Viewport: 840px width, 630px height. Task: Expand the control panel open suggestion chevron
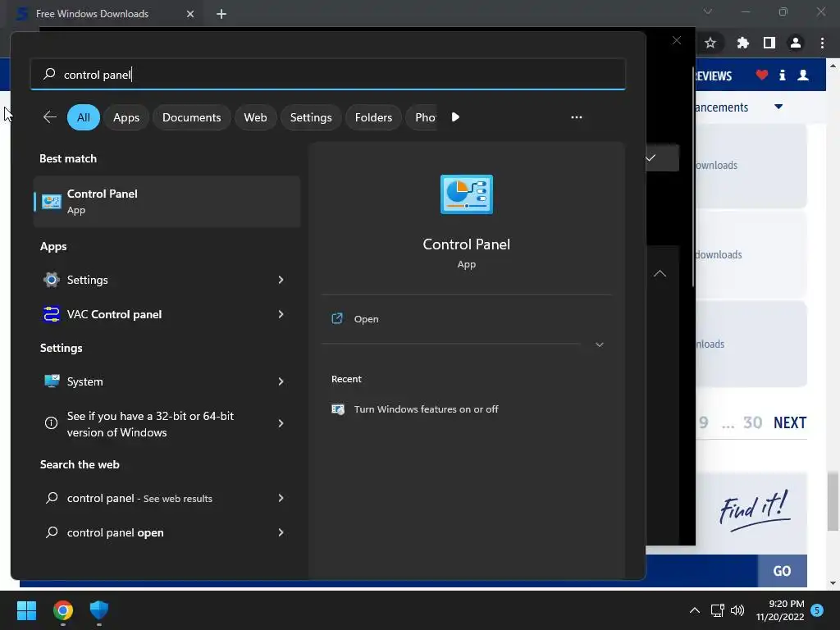point(281,532)
